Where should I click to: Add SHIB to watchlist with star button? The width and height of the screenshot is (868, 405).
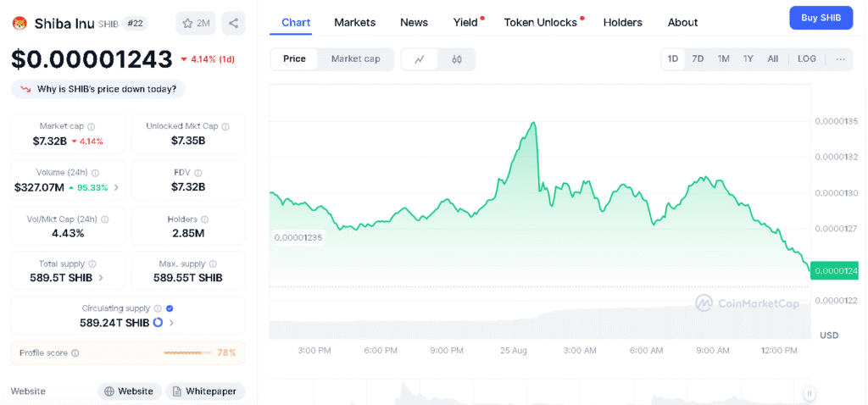197,23
